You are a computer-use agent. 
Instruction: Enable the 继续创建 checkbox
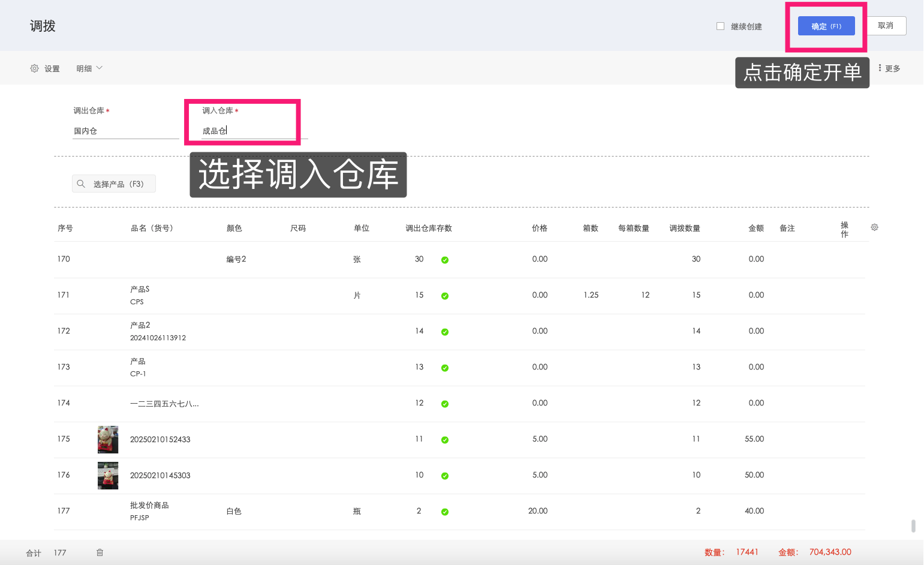[x=720, y=26]
